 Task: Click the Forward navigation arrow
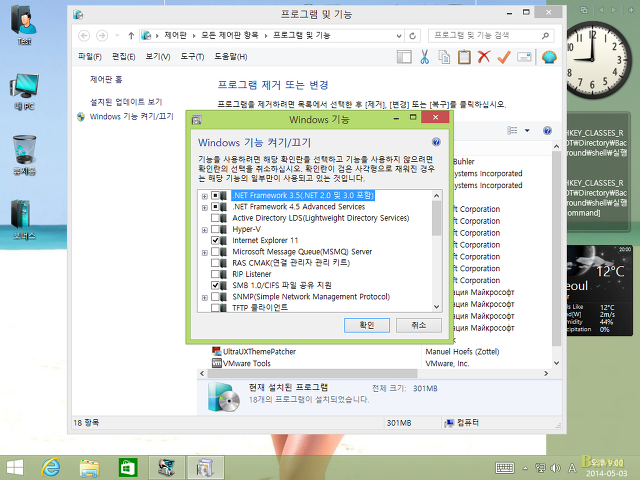click(102, 36)
